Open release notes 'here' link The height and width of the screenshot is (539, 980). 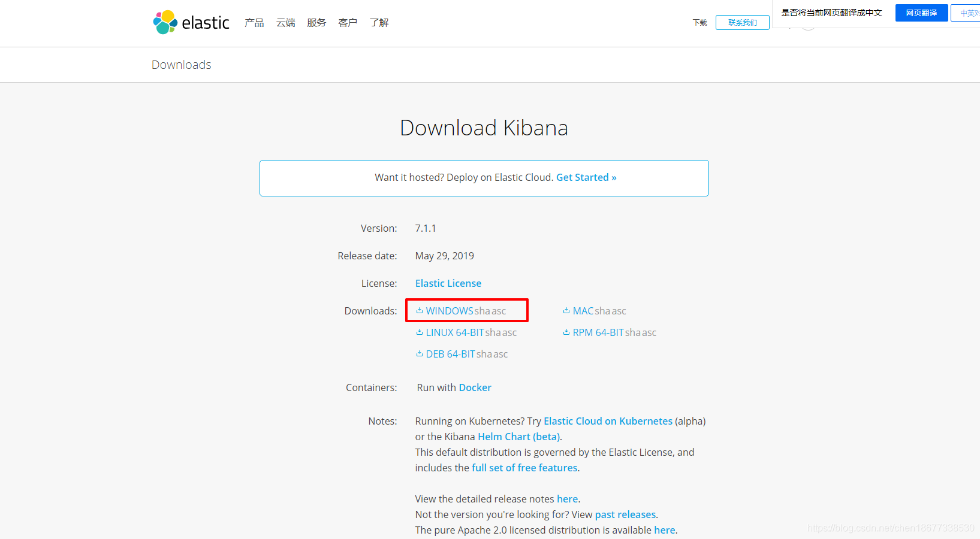567,499
